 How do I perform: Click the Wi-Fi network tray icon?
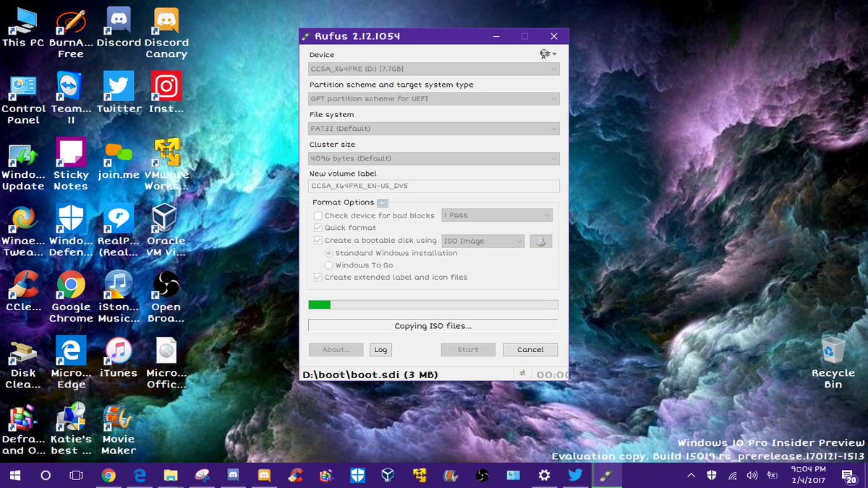733,475
